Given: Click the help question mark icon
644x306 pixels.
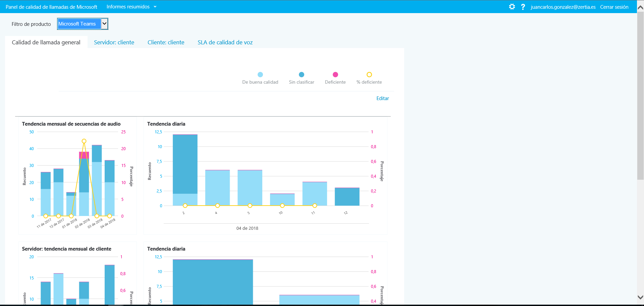Looking at the screenshot, I should point(523,7).
